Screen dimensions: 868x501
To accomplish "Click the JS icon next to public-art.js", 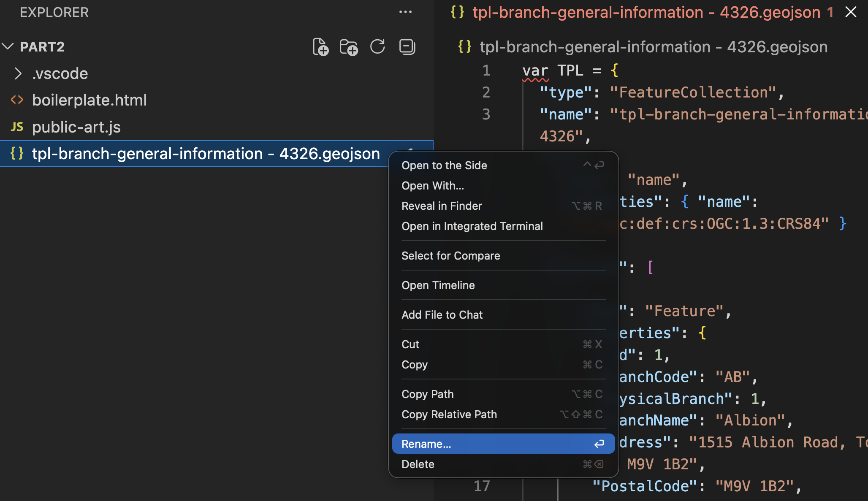I will pyautogui.click(x=17, y=127).
